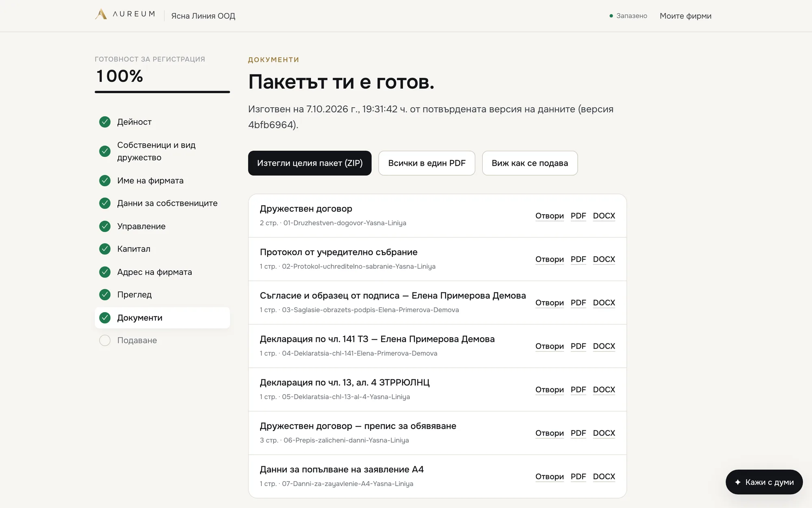
Task: Click sparkle icon in Кажи с думи button
Action: coord(738,482)
